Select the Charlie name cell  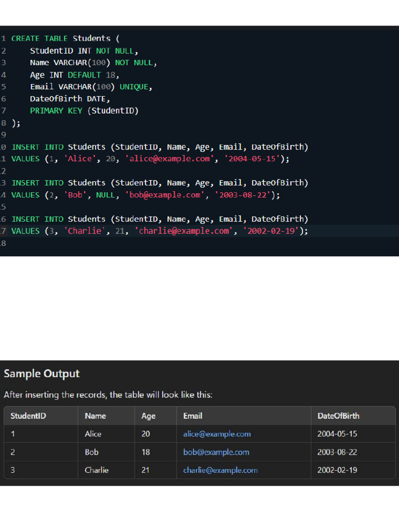(x=97, y=470)
